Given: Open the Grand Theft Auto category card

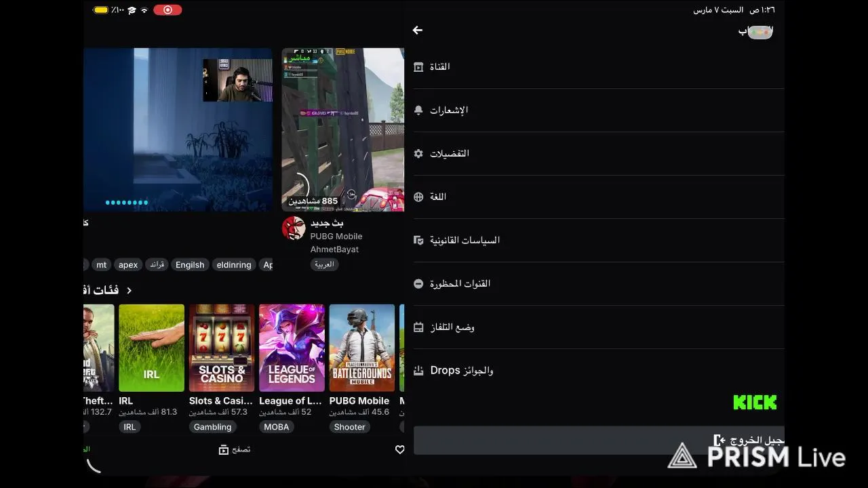Looking at the screenshot, I should (99, 348).
